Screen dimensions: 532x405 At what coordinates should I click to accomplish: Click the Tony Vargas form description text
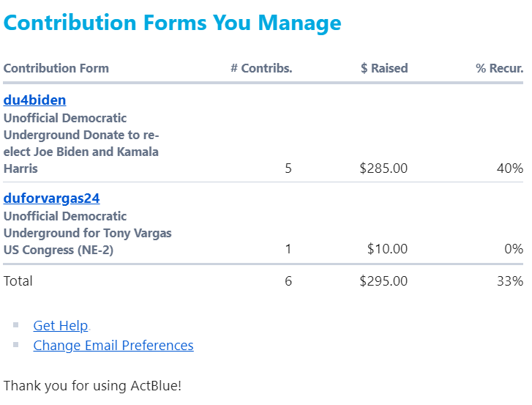tap(87, 233)
